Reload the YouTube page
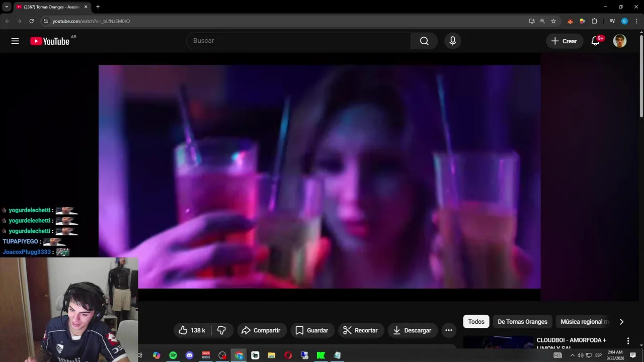This screenshot has height=362, width=644. pos(31,21)
